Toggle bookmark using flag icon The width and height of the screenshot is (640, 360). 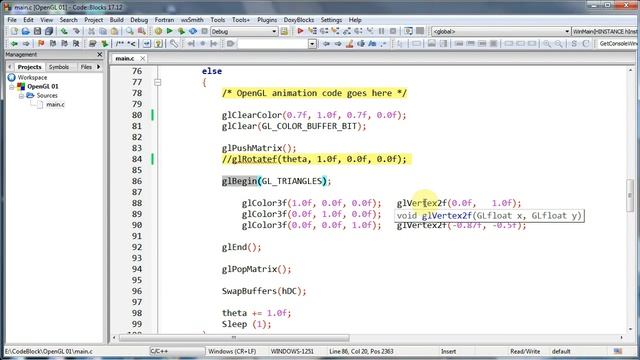click(x=41, y=43)
